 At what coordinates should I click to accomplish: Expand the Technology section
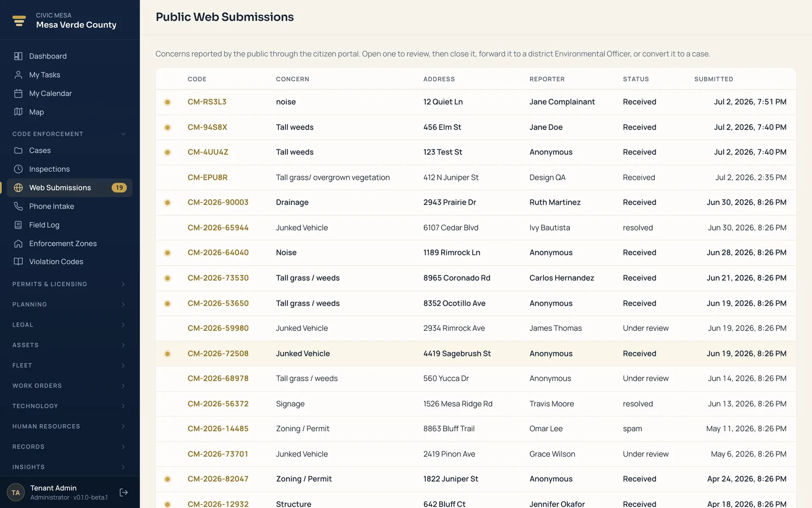[x=70, y=406]
